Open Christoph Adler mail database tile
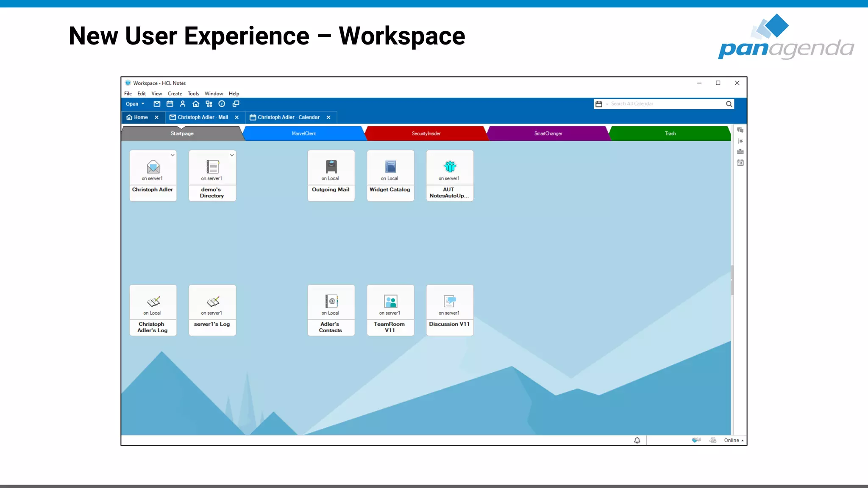This screenshot has height=488, width=868. 153,175
